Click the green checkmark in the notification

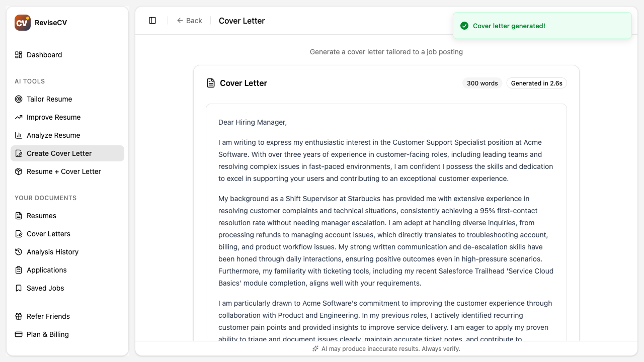coord(464,26)
